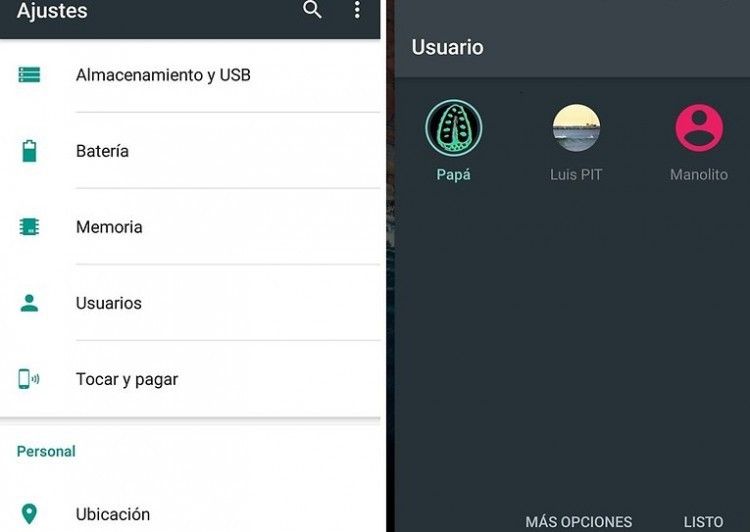
Task: Tap the search magnifier icon in Ajustes
Action: (312, 10)
